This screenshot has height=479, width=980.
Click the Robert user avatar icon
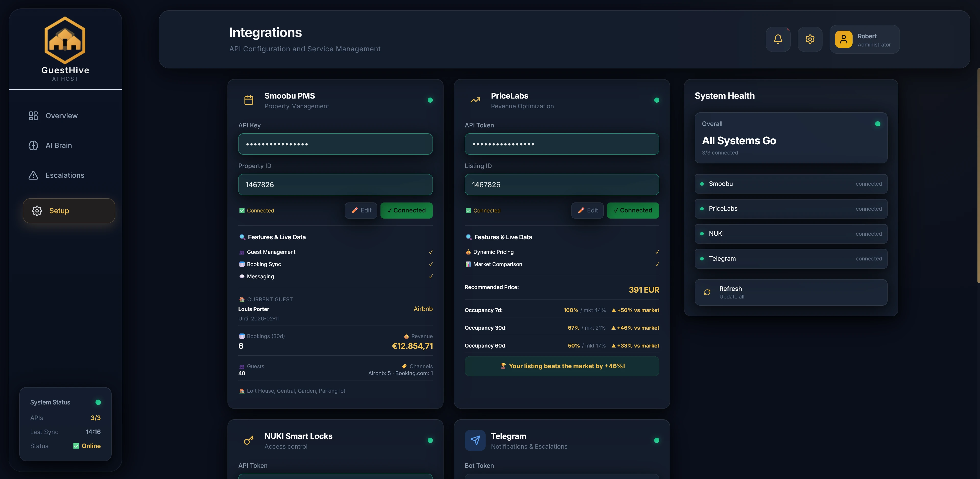click(843, 39)
